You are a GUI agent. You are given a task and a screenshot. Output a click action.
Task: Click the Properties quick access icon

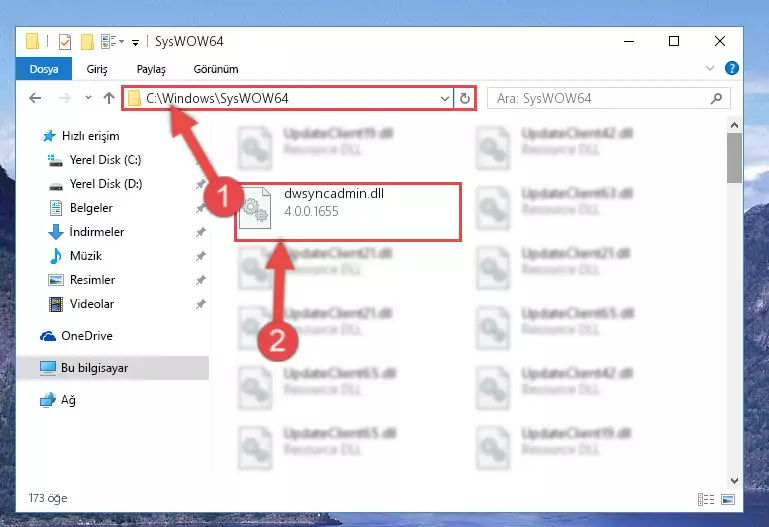[65, 42]
